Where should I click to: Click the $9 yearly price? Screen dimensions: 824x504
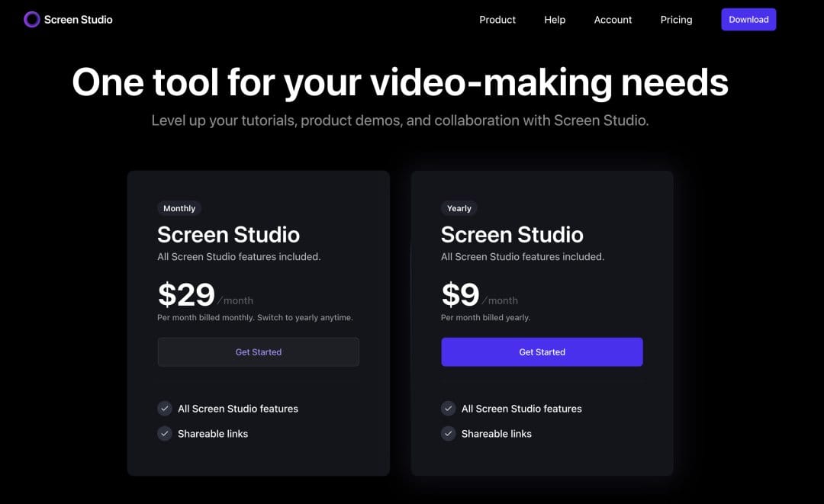(460, 294)
